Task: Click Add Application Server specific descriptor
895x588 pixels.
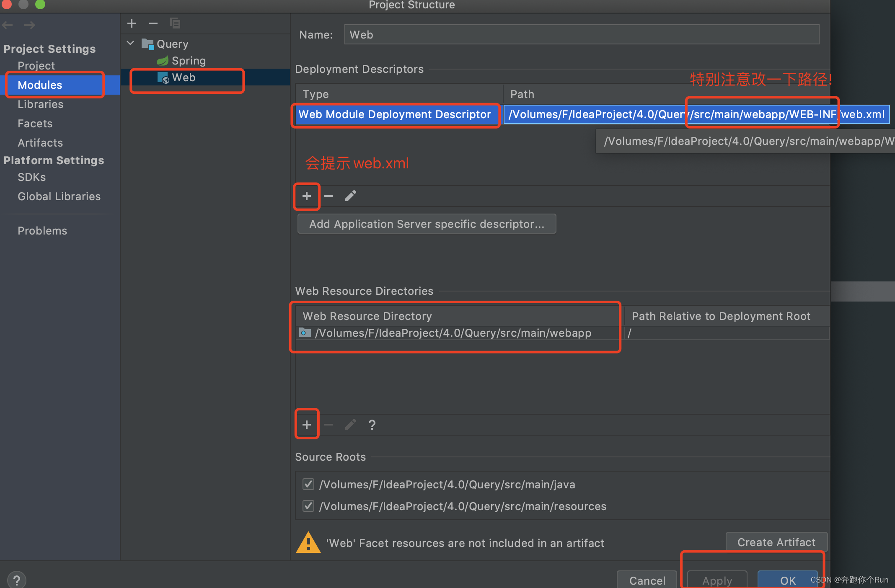Action: click(426, 224)
